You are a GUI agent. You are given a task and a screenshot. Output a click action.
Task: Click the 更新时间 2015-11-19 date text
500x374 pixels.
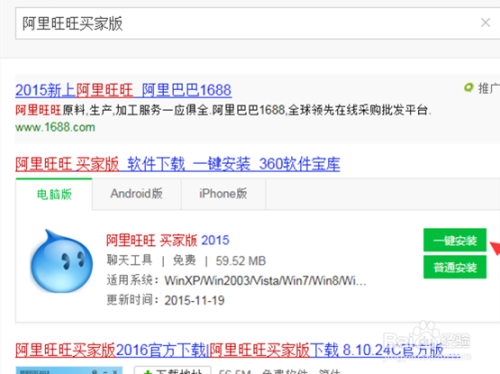(x=166, y=300)
